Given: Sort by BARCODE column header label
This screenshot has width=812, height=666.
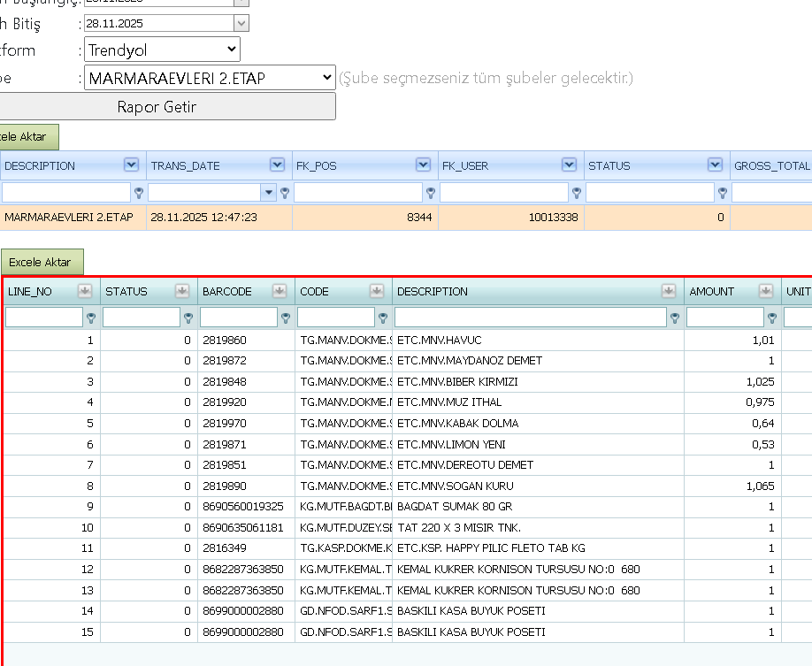Looking at the screenshot, I should pyautogui.click(x=226, y=292).
